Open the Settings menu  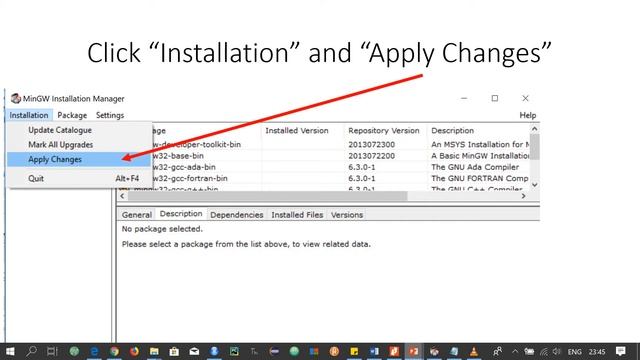click(110, 115)
